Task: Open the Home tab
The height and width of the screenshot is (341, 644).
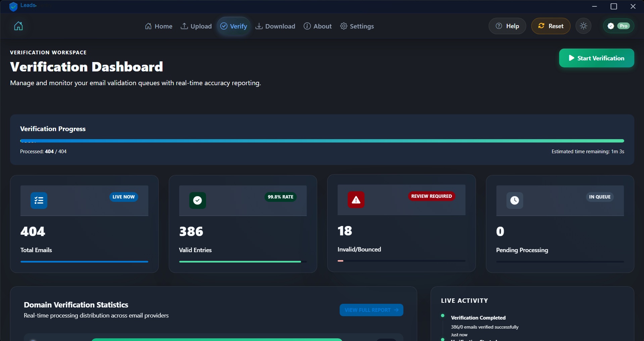Action: (x=158, y=26)
